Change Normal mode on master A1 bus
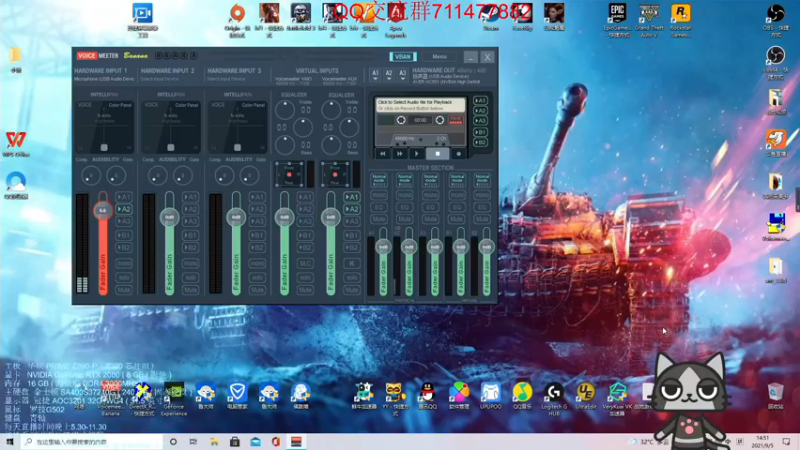This screenshot has height=450, width=800. (x=379, y=179)
